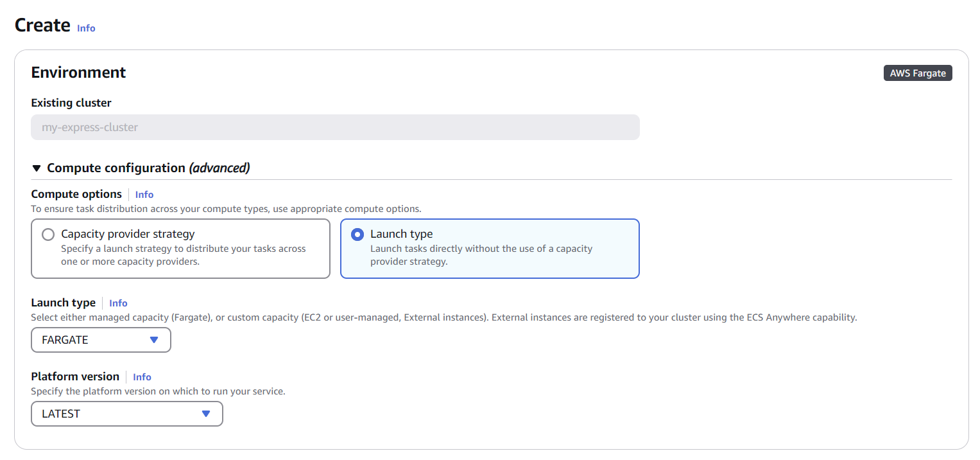Click the Launch type card description text

[481, 255]
